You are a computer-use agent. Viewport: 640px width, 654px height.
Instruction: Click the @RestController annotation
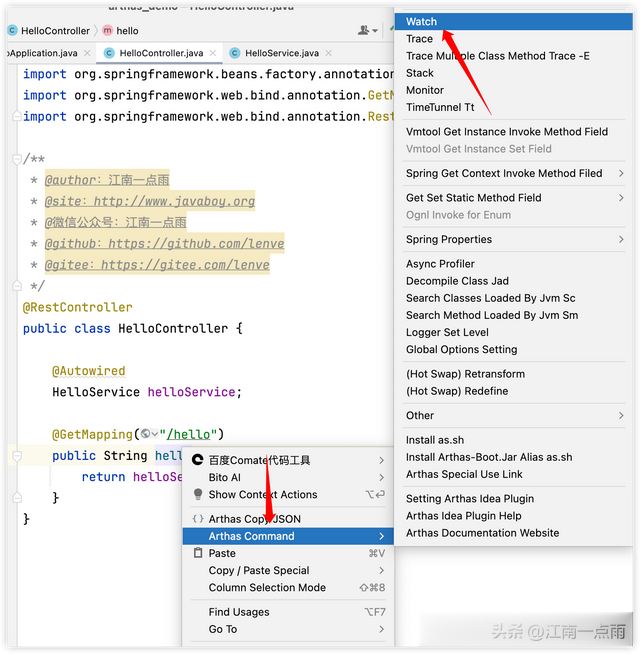click(78, 308)
